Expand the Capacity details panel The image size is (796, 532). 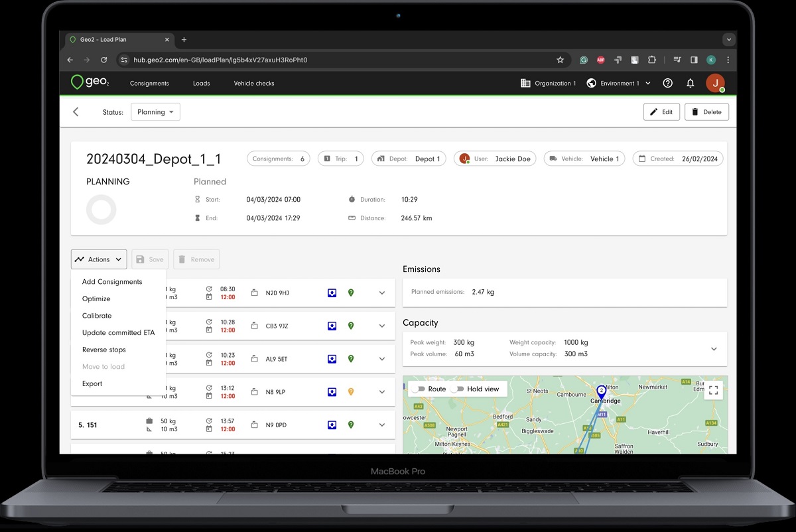click(x=714, y=349)
